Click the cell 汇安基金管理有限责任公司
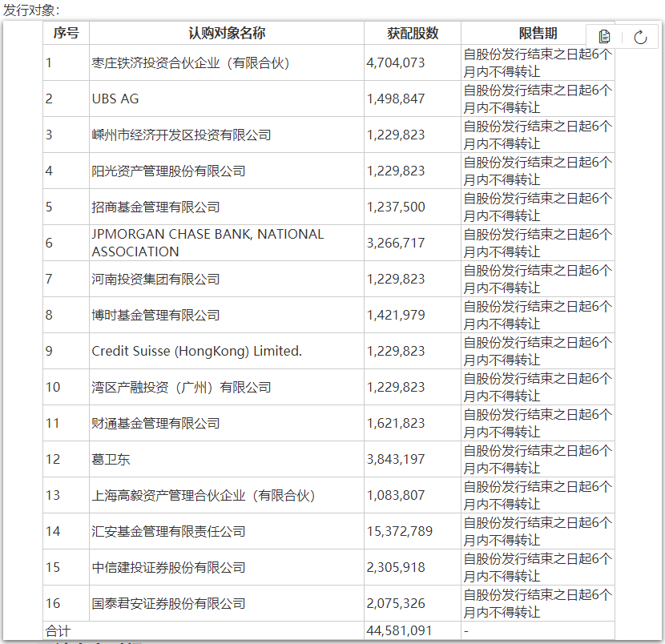Screen dimensions: 665x644 point(227,531)
